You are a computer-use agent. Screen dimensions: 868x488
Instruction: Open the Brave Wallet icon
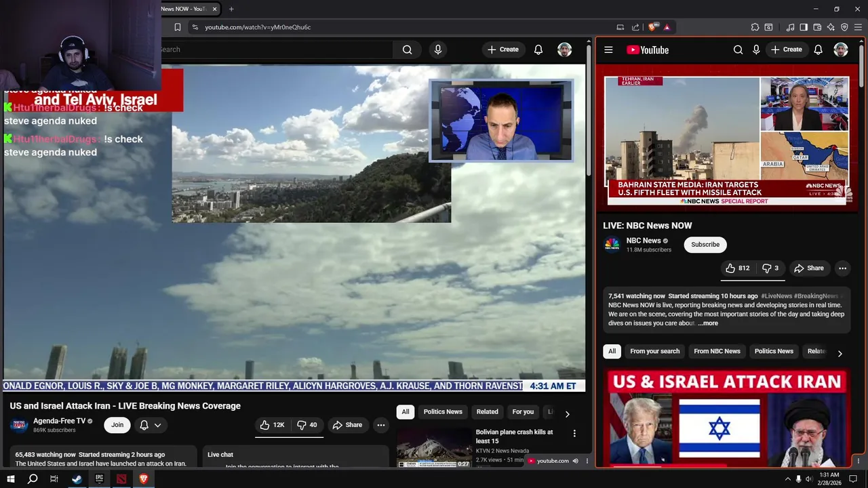817,27
